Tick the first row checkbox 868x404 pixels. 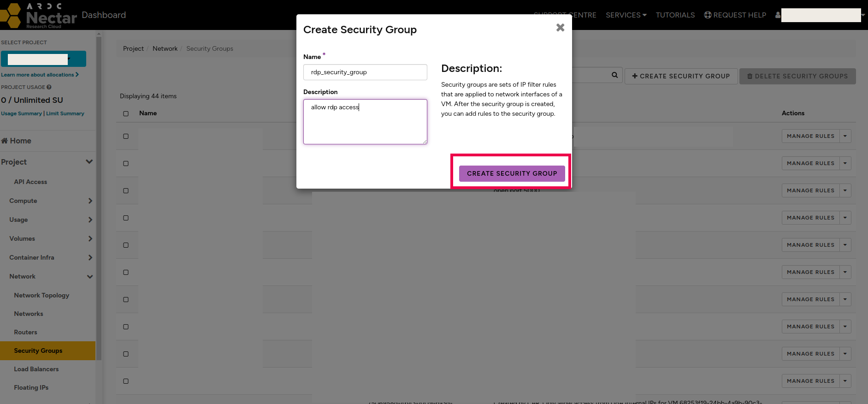126,136
